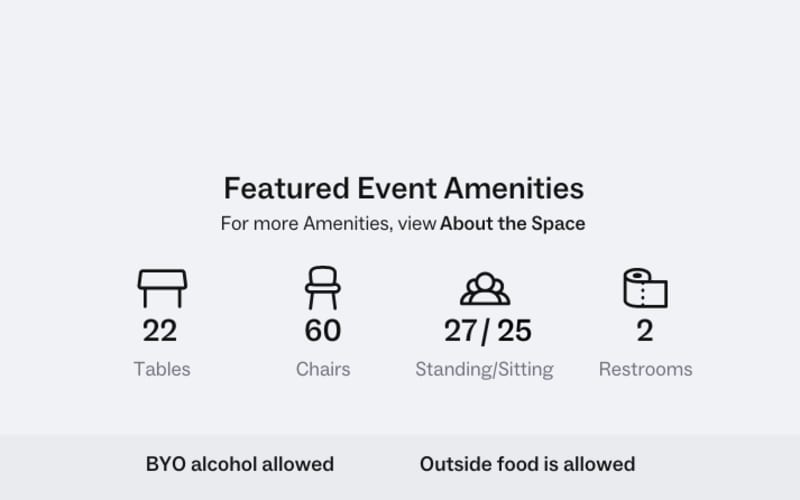
Task: Click the number 25 sitting capacity
Action: click(x=514, y=331)
